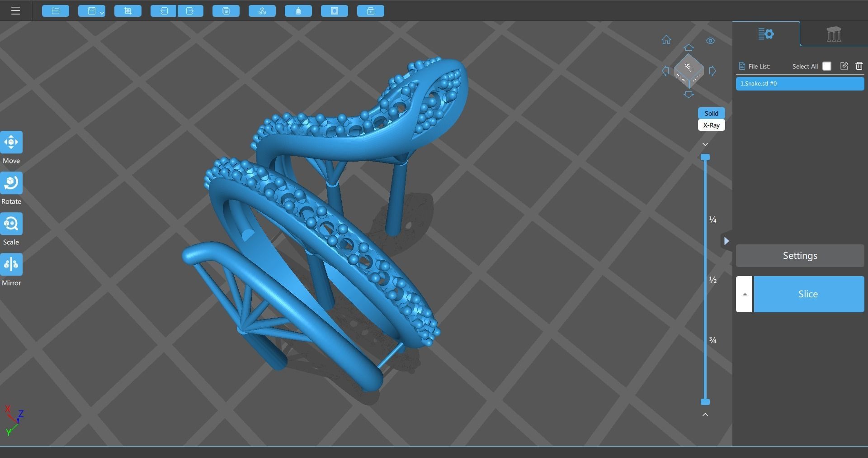Open the Save dropdown arrow

(102, 13)
